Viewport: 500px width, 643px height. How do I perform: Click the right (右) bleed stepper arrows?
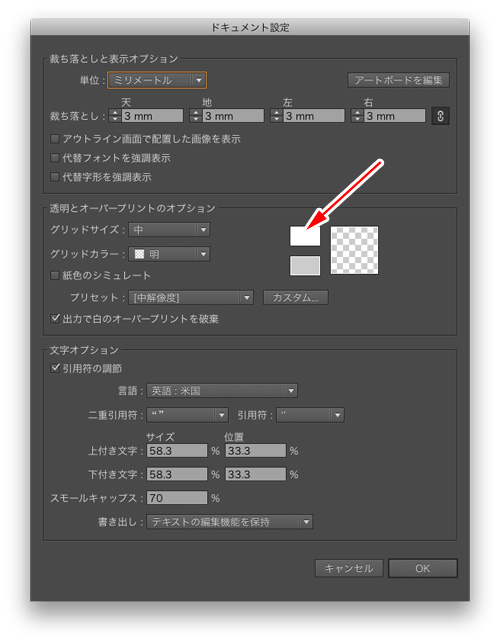(x=357, y=116)
